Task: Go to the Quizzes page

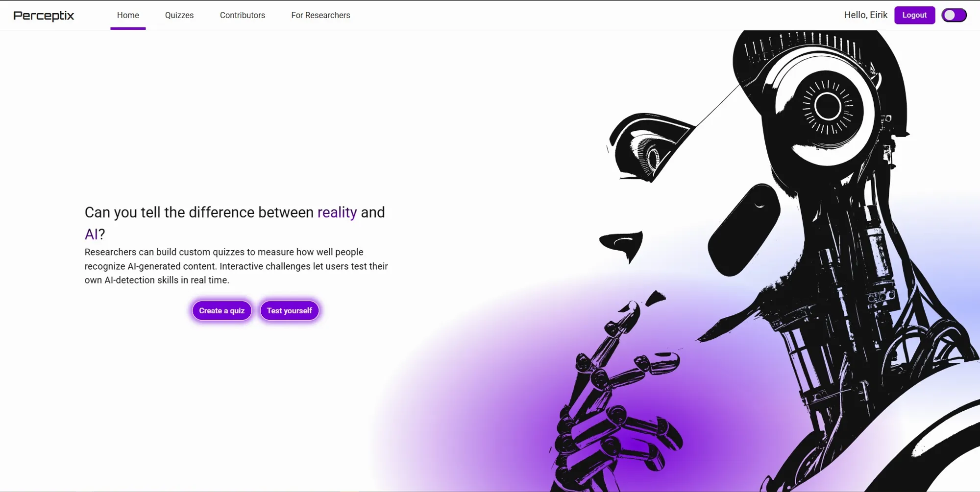Action: coord(179,15)
